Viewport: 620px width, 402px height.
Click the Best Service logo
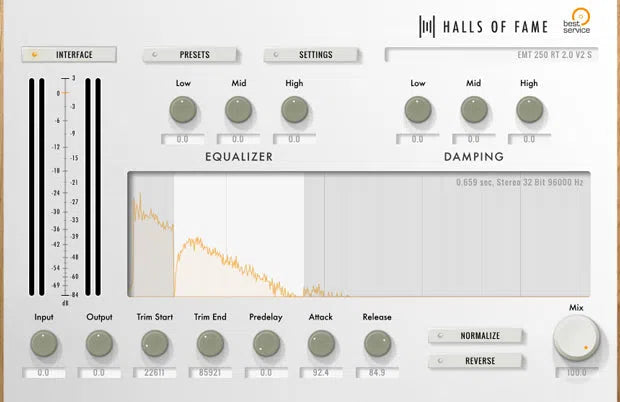pos(577,24)
